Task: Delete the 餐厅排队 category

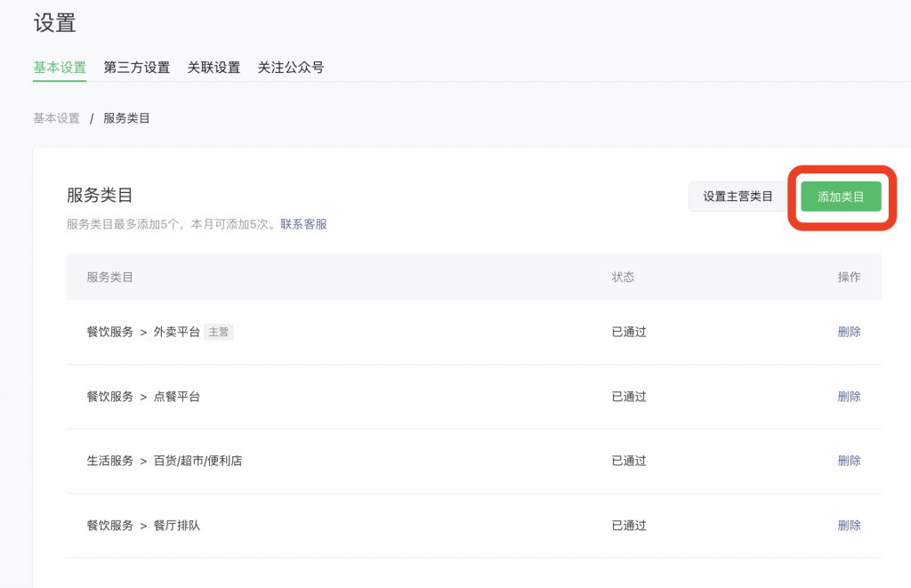Action: coord(849,526)
